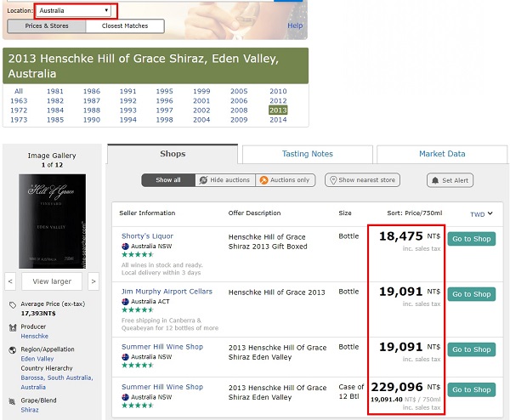Go to Shop for 19,091 Summer Hill bottle

[472, 349]
